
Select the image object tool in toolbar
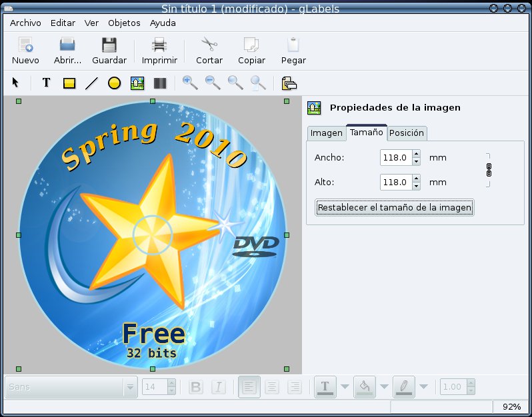tap(137, 83)
